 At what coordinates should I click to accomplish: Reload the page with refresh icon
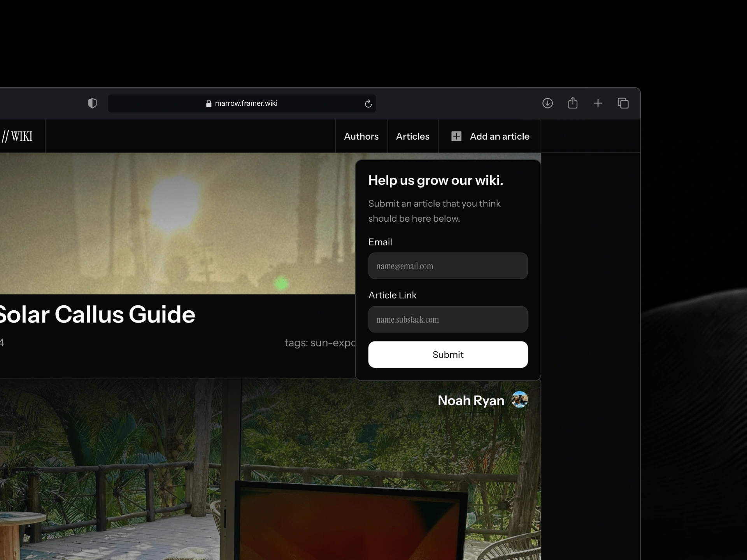click(x=368, y=103)
